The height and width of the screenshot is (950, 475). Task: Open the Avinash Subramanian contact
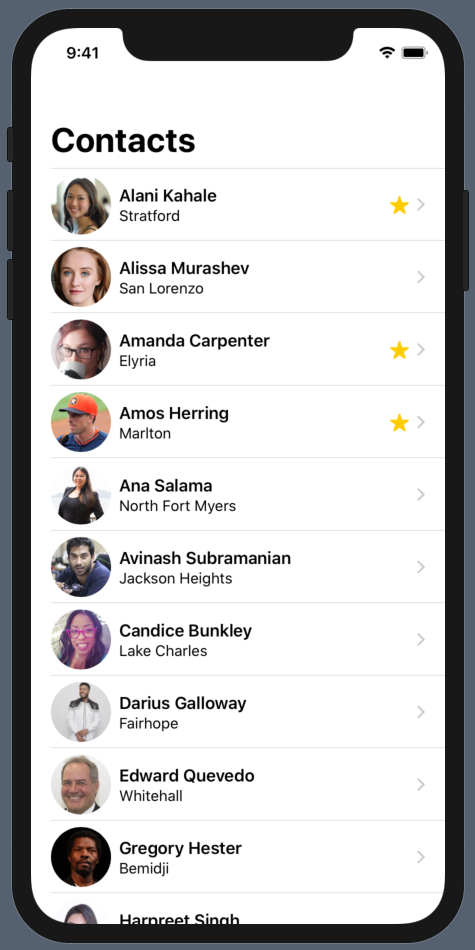248,566
